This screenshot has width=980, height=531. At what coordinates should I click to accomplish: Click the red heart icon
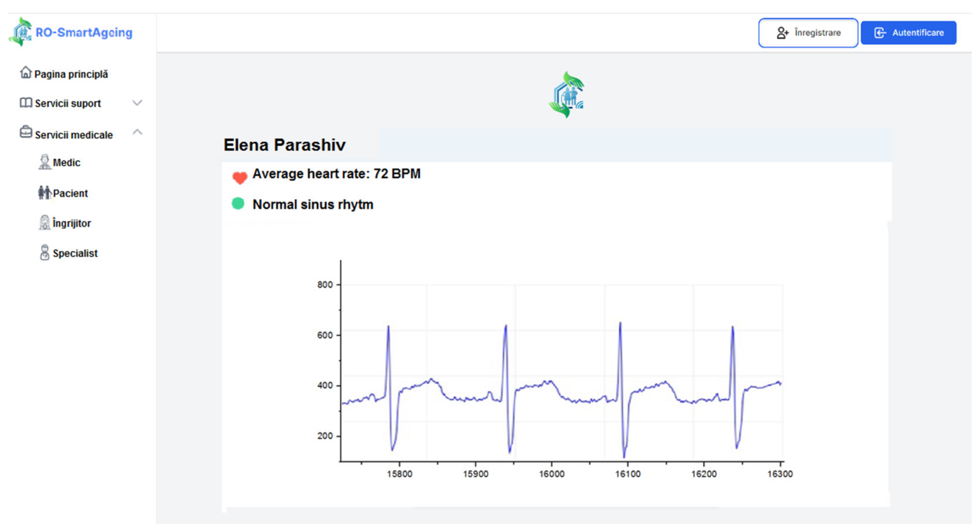pos(240,178)
